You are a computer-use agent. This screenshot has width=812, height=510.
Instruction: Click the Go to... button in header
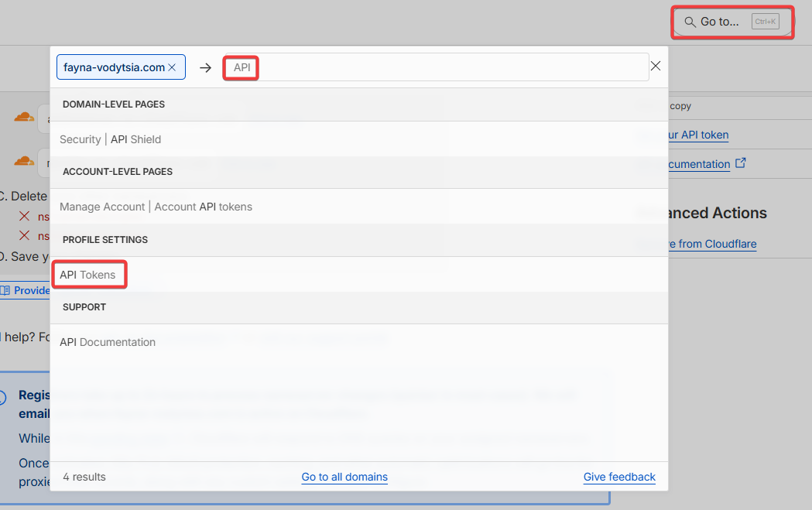pyautogui.click(x=731, y=22)
